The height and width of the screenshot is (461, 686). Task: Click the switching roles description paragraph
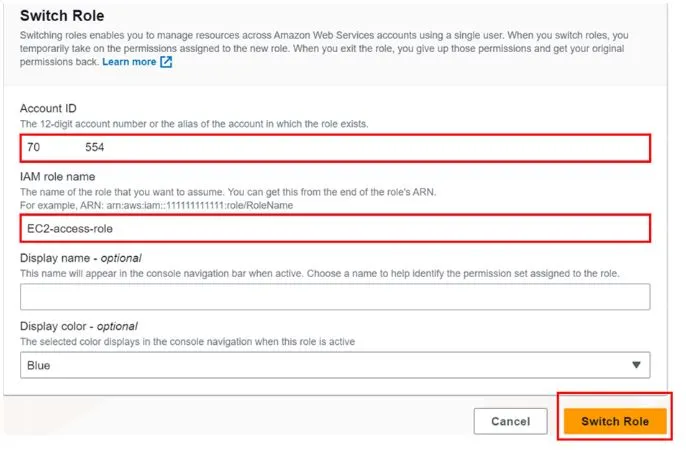(324, 48)
